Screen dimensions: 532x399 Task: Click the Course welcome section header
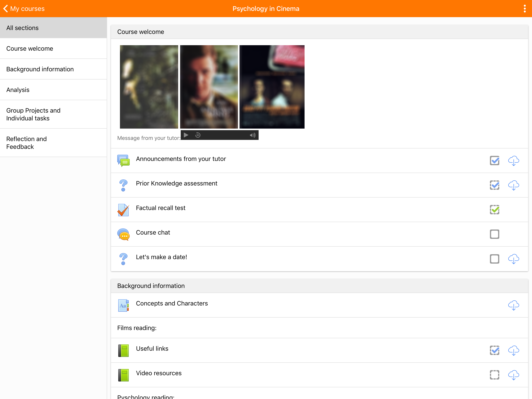pos(319,32)
